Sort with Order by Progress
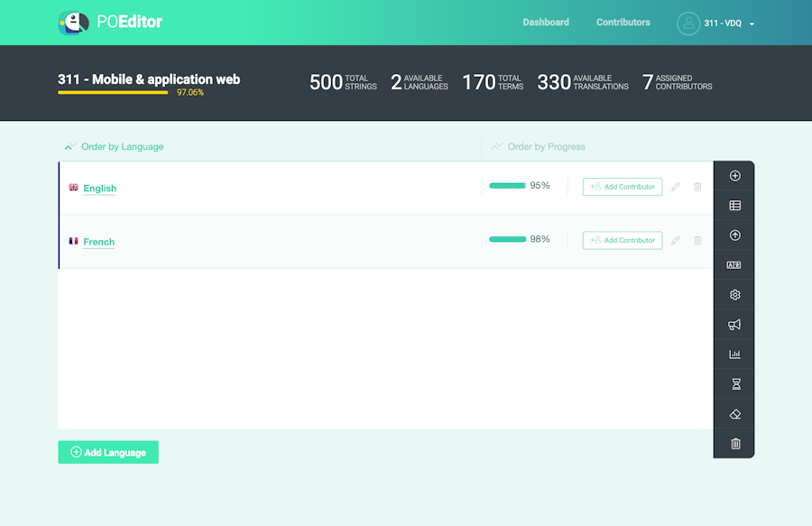The height and width of the screenshot is (526, 812). click(x=538, y=147)
